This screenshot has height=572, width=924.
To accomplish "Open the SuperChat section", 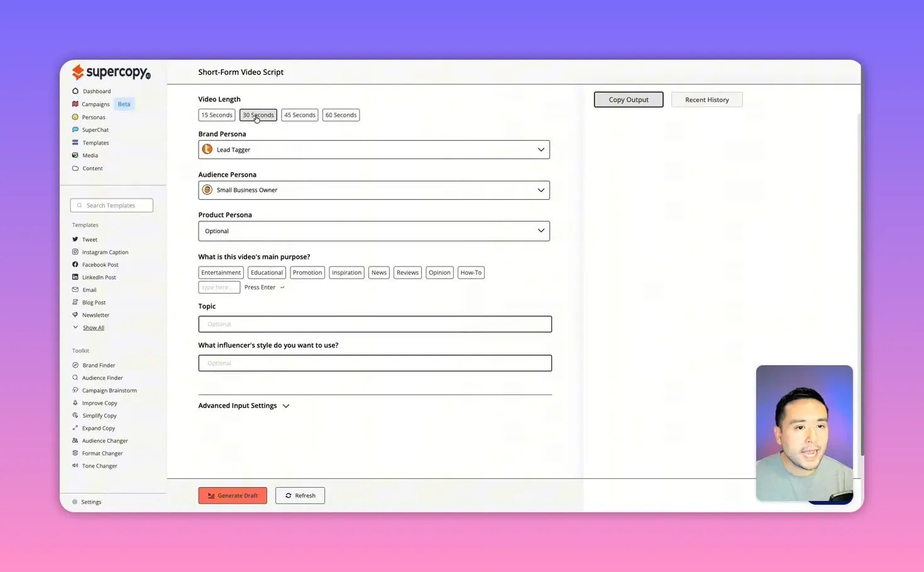I will point(95,129).
